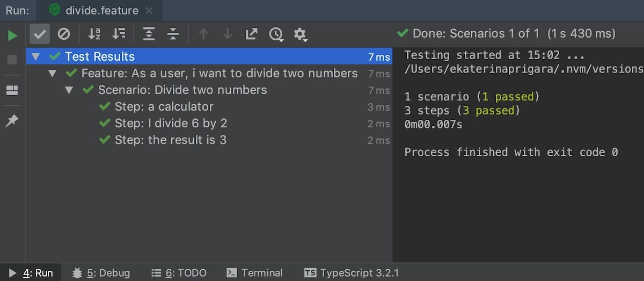Screen dimensions: 644x281
Task: Collapse the Test Results root node
Action: point(35,56)
